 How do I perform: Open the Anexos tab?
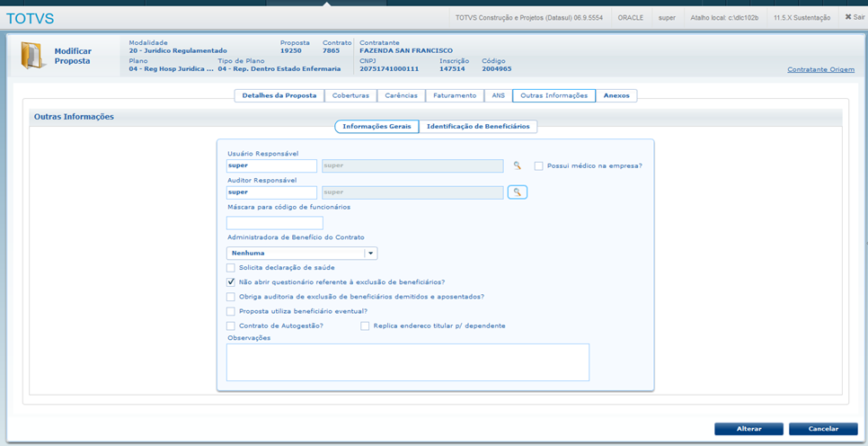click(616, 96)
